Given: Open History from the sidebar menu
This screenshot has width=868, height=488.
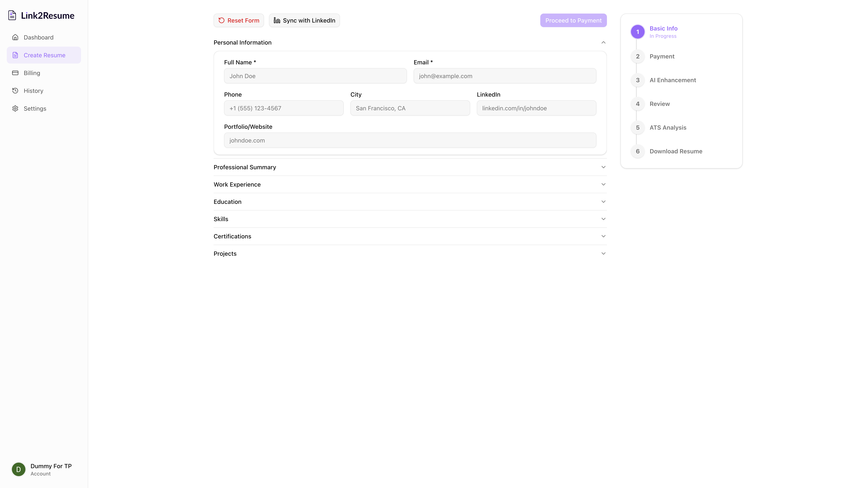Looking at the screenshot, I should pyautogui.click(x=33, y=91).
